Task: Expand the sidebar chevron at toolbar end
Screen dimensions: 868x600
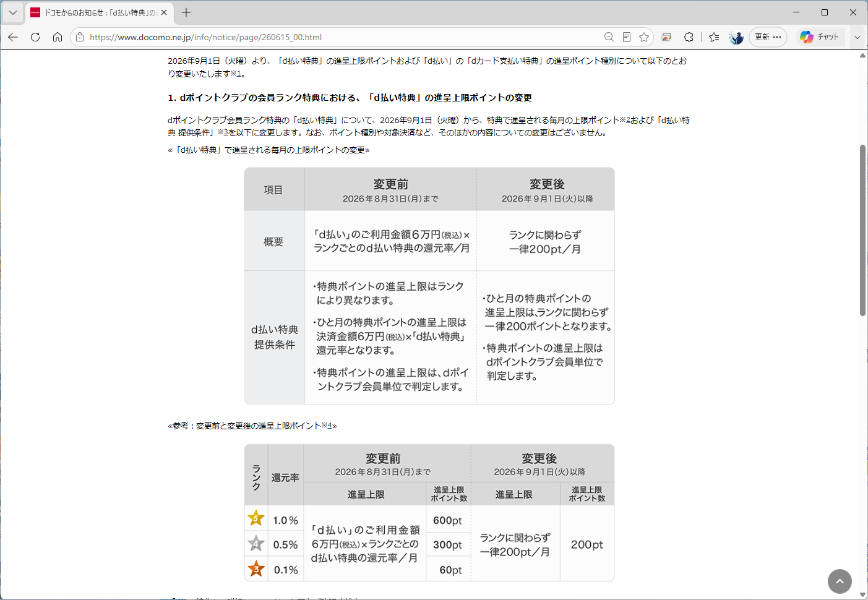Action: pos(857,37)
